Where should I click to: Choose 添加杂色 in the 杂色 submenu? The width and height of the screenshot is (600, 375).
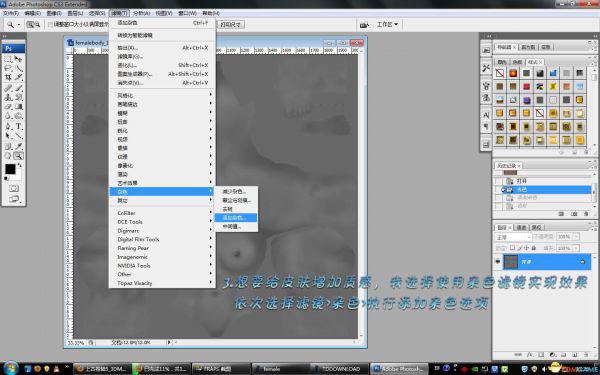click(x=236, y=218)
